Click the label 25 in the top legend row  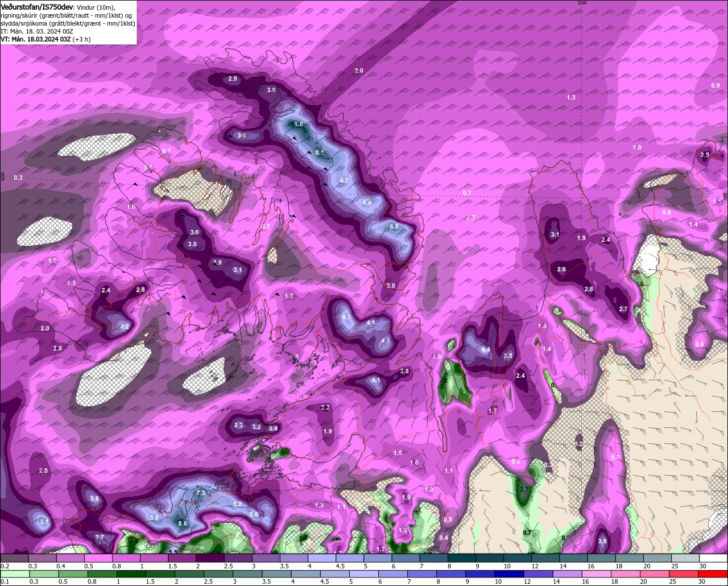click(675, 566)
